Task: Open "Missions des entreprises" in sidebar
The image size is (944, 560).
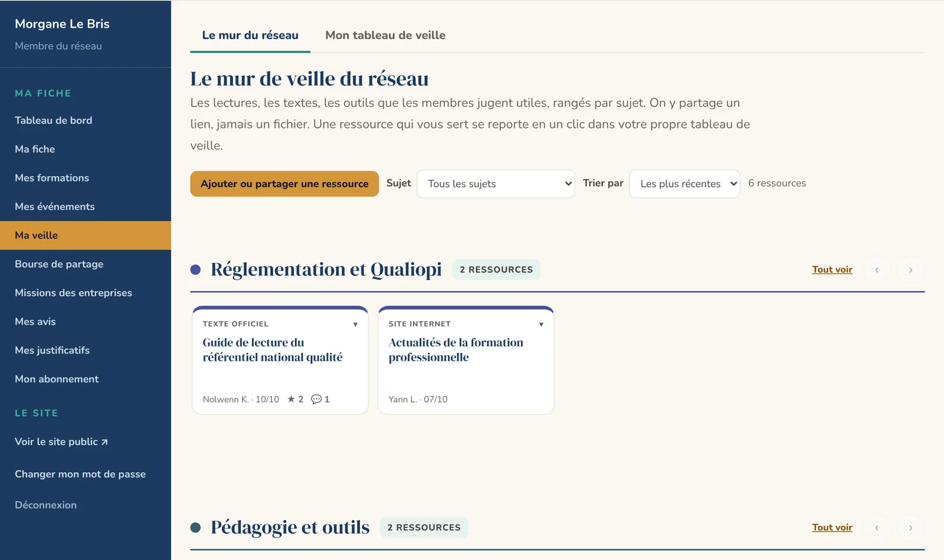Action: [86, 293]
